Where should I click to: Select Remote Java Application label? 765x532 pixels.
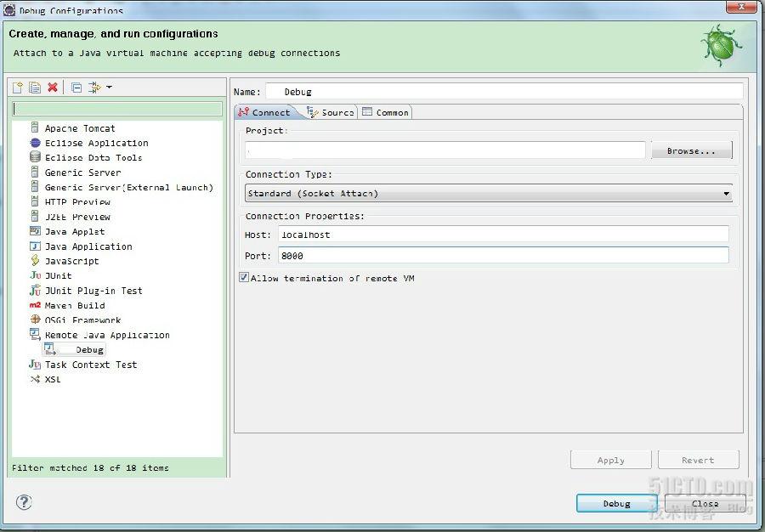107,335
